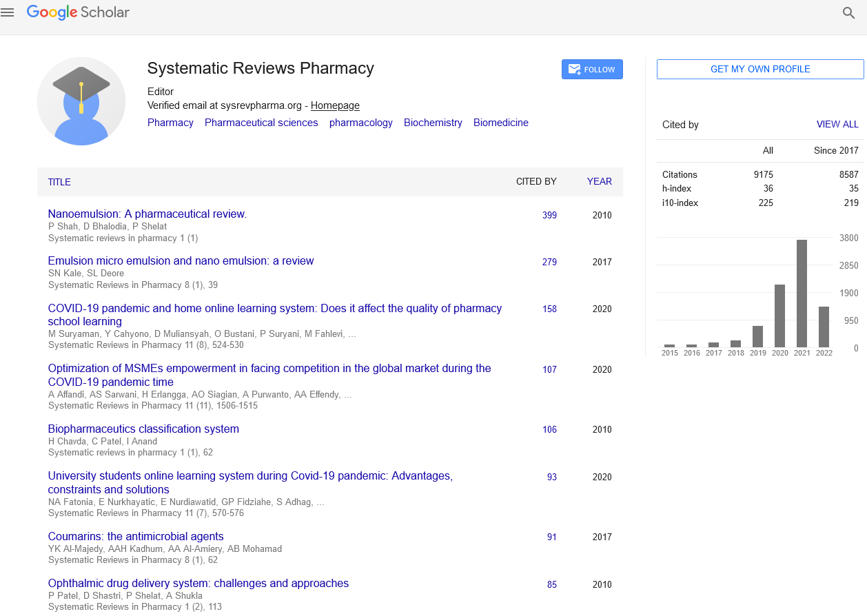867x616 pixels.
Task: Select the Pharmacy interest tag
Action: (170, 123)
